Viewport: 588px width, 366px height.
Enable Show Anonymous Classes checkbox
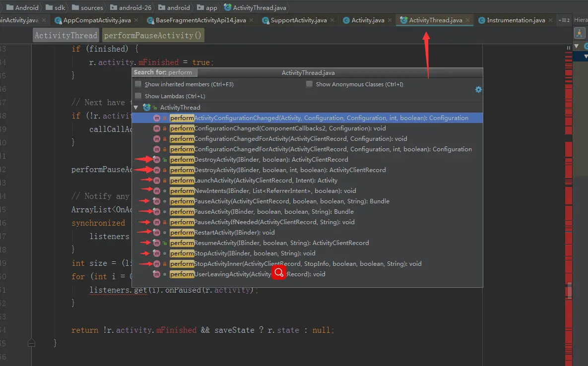309,84
